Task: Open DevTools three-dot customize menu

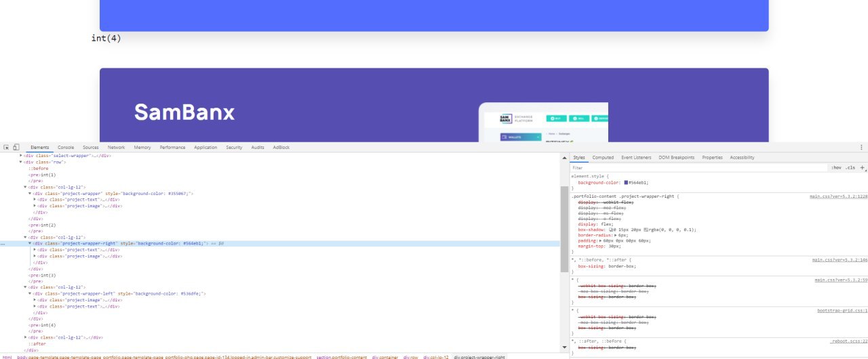Action: [x=862, y=147]
